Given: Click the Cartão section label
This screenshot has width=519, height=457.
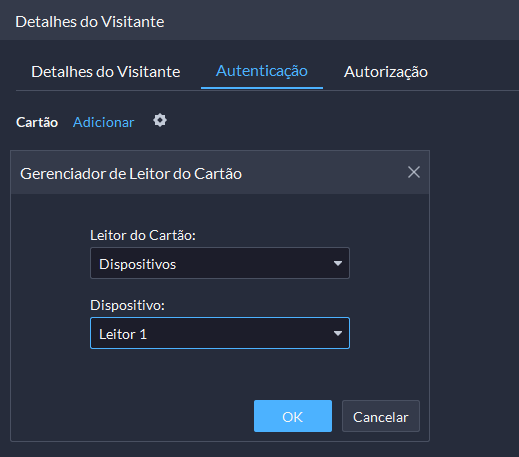Looking at the screenshot, I should (37, 122).
